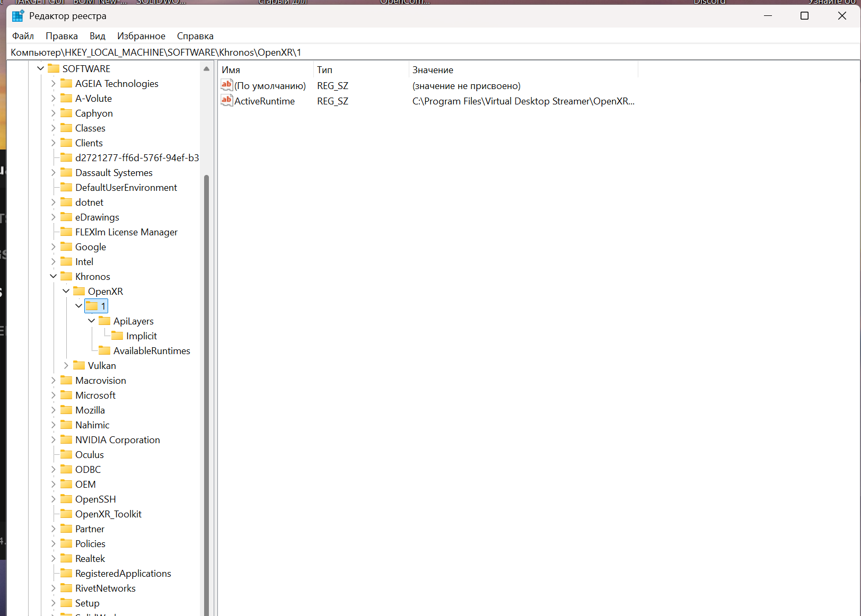
Task: Click the Registry Editor app icon in title bar
Action: tap(18, 16)
